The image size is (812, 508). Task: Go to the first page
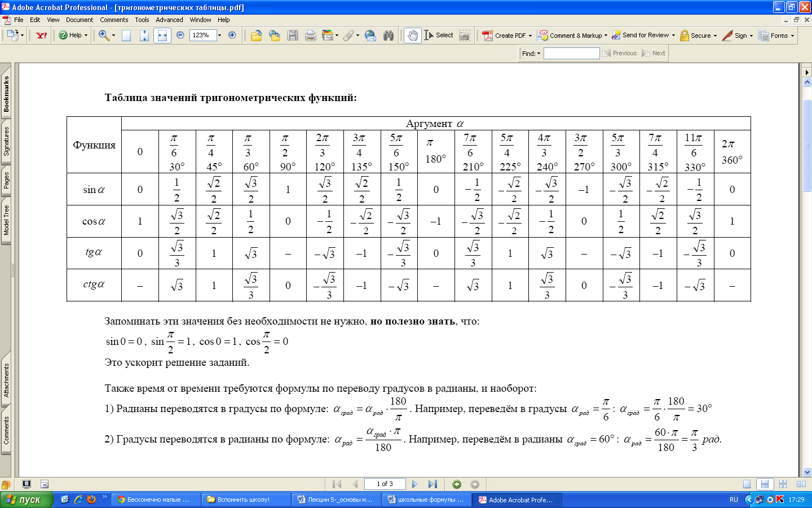point(337,484)
